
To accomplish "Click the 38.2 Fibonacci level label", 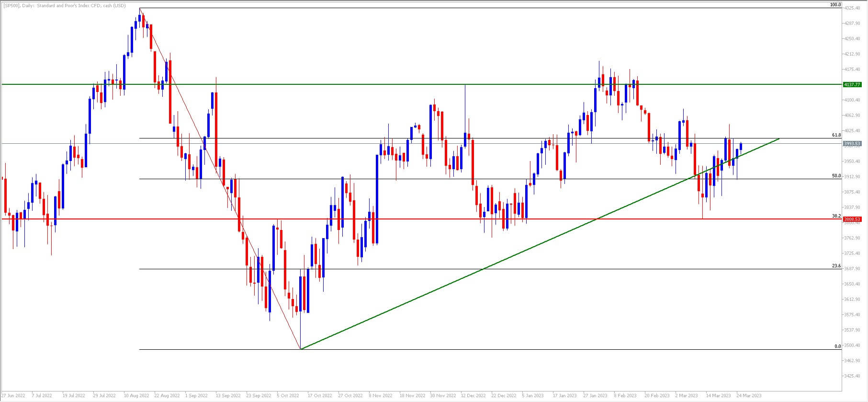I will tap(836, 216).
